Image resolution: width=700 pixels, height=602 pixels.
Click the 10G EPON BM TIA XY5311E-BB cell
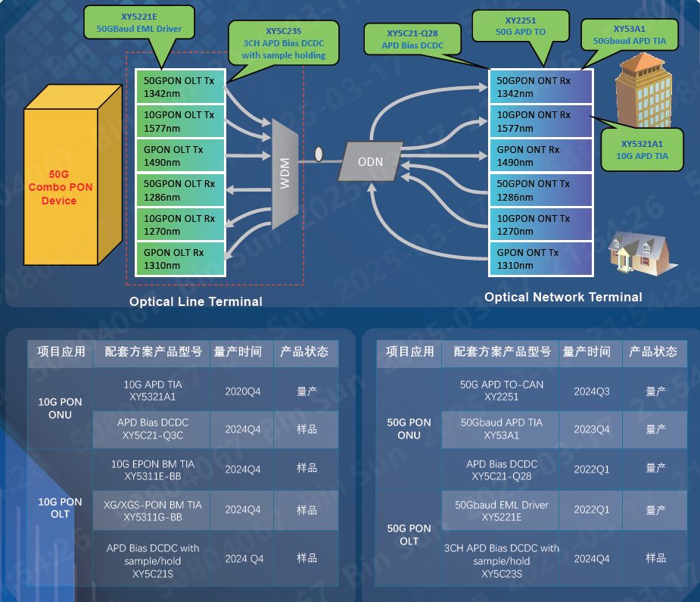click(x=153, y=469)
